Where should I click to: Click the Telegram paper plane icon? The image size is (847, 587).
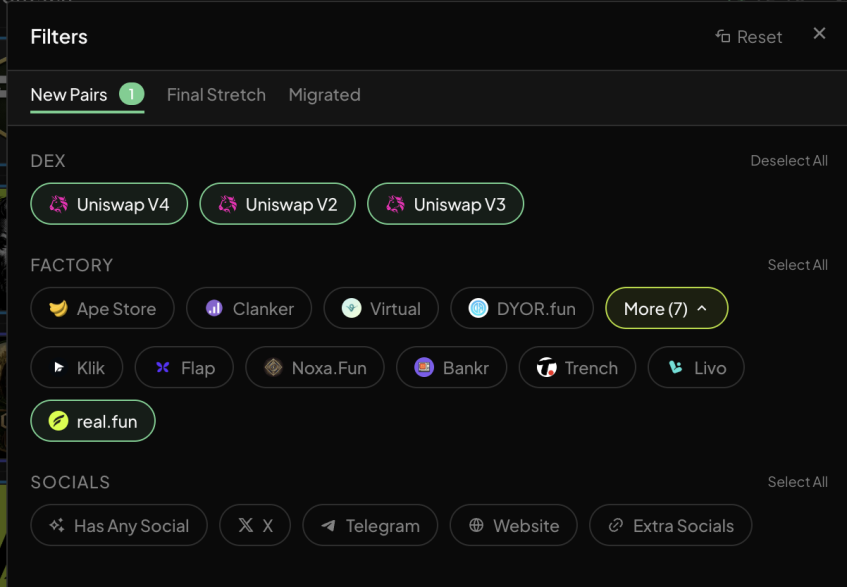[x=328, y=525]
